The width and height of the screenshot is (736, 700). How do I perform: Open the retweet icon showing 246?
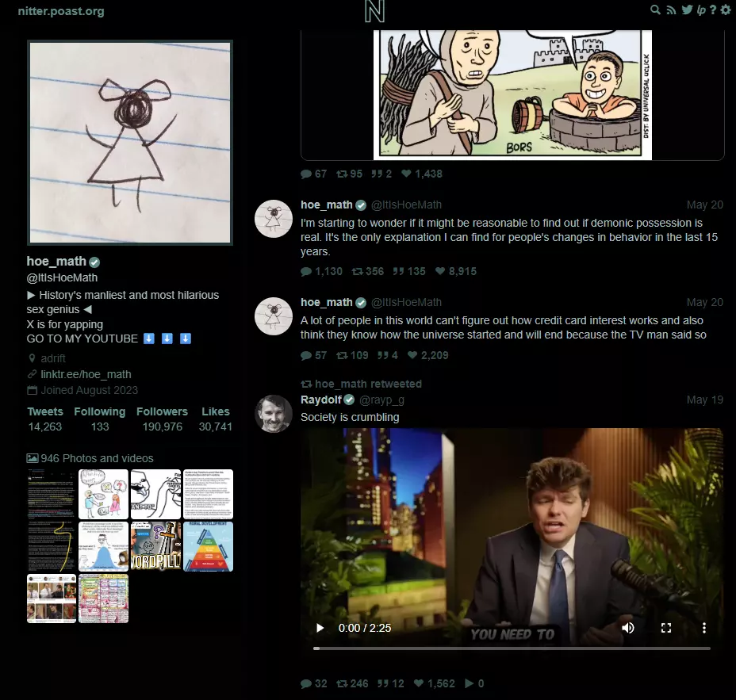point(342,683)
